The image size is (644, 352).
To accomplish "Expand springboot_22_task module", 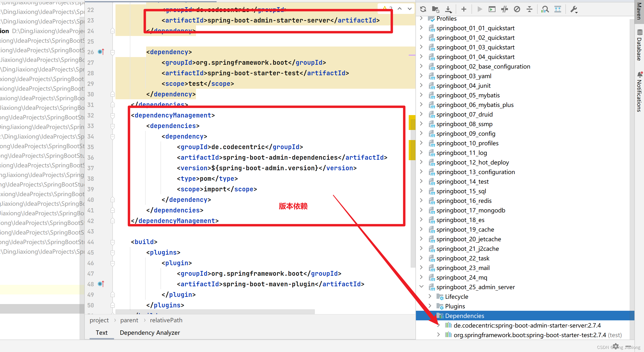I will click(x=421, y=258).
